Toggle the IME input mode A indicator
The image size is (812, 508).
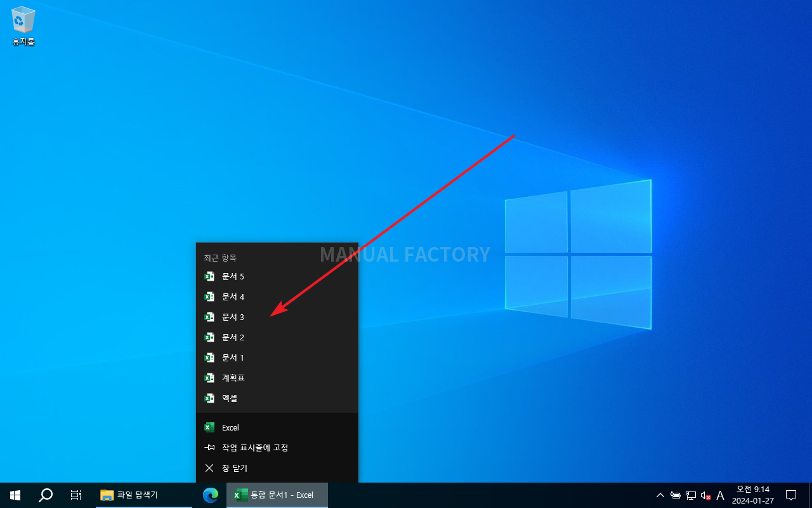click(720, 495)
